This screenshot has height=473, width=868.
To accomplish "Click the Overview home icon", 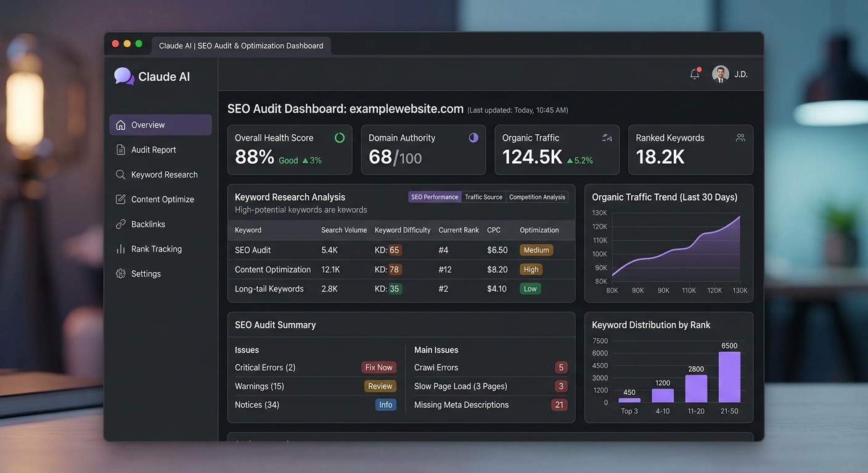I will [x=121, y=125].
